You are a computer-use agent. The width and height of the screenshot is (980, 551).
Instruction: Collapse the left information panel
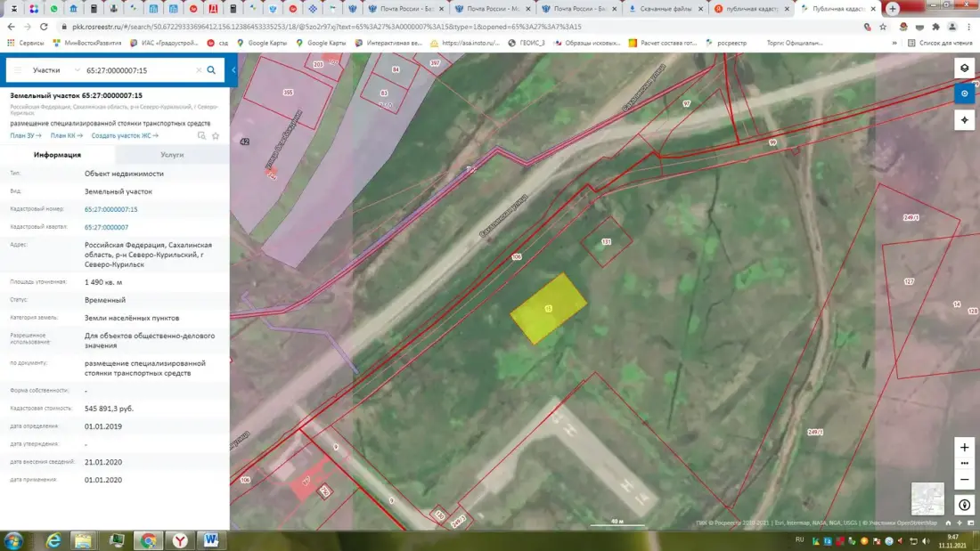click(233, 70)
